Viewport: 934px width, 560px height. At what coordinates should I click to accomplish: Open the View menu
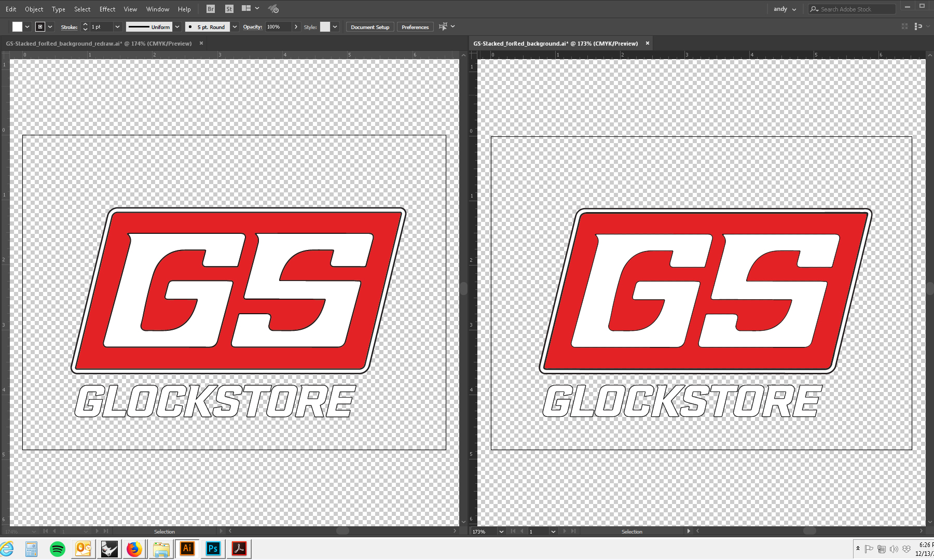pyautogui.click(x=130, y=9)
